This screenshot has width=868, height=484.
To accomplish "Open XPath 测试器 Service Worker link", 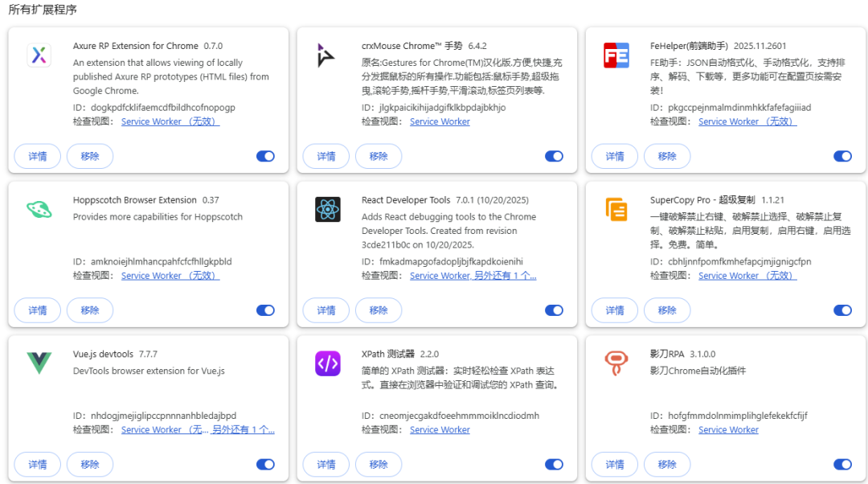I will (440, 429).
